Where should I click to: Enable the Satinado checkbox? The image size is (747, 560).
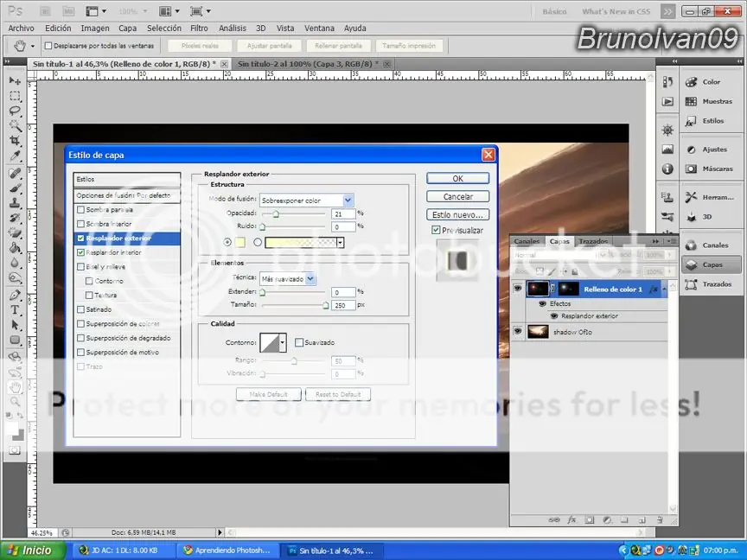click(x=80, y=309)
